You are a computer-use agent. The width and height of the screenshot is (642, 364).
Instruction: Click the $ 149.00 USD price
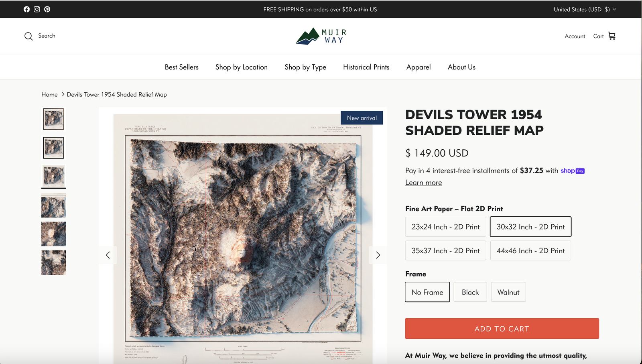click(x=437, y=153)
